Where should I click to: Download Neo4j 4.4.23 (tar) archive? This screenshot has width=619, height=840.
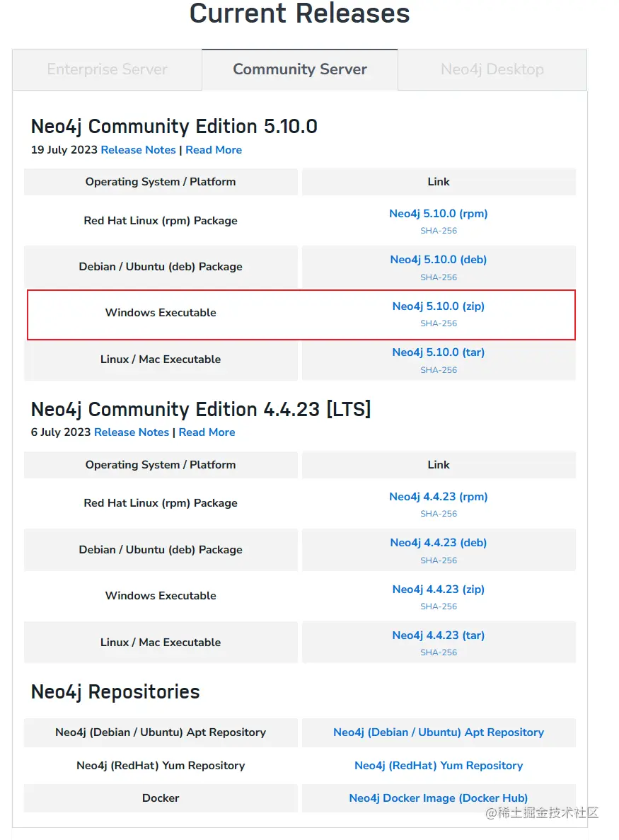click(x=439, y=635)
